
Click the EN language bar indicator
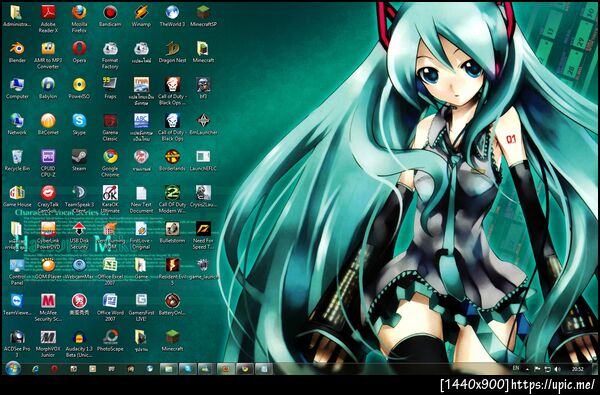(515, 368)
